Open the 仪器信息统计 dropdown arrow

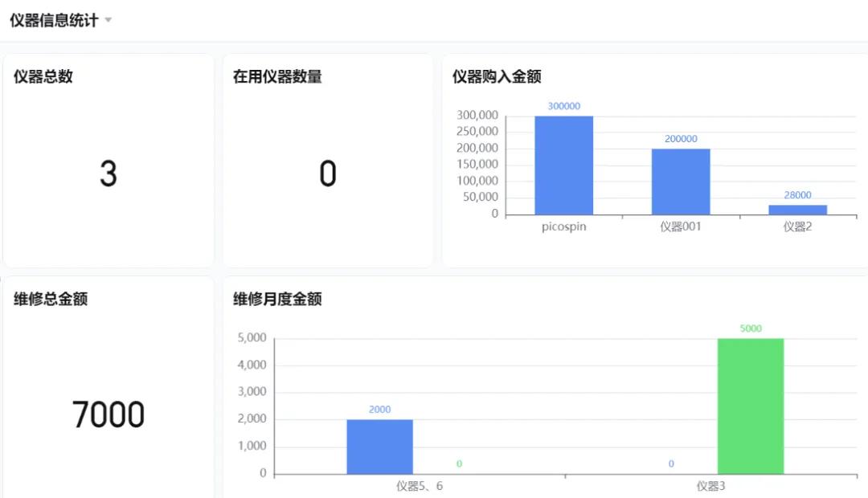coord(108,20)
